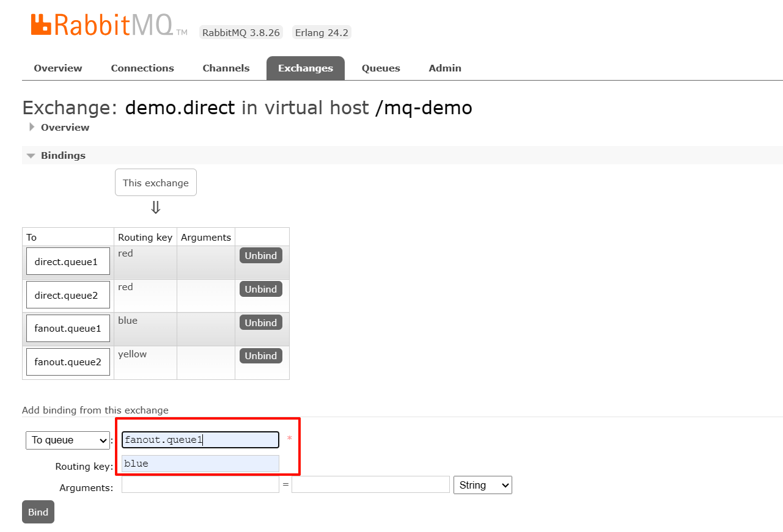Switch to the Connections tab
This screenshot has height=532, width=783.
click(142, 68)
